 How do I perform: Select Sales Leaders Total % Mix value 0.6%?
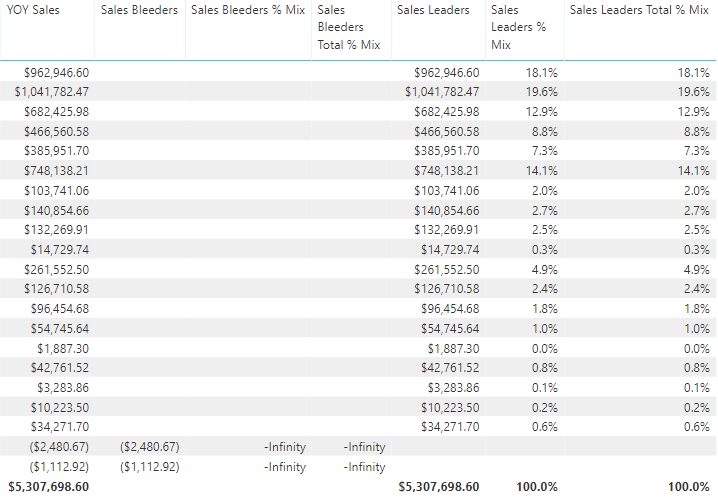point(696,427)
